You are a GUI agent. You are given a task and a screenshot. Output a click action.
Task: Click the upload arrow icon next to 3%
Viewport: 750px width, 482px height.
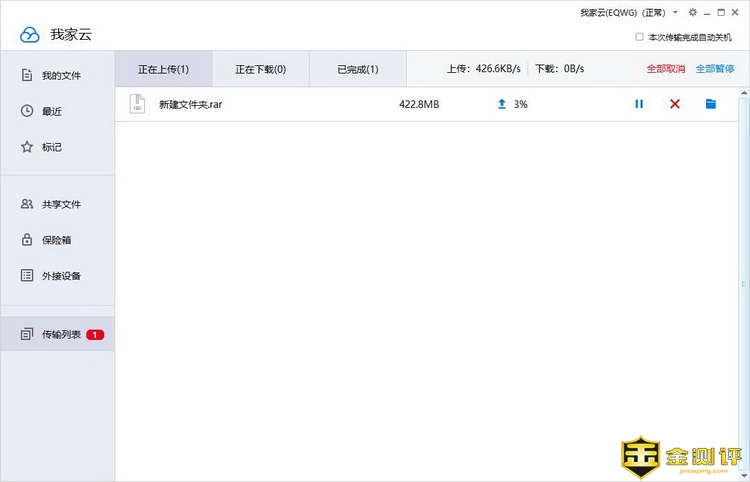pos(502,104)
